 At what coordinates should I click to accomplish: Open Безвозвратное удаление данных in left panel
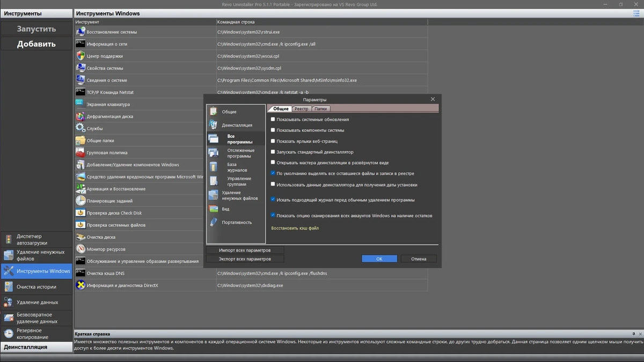coord(36,318)
